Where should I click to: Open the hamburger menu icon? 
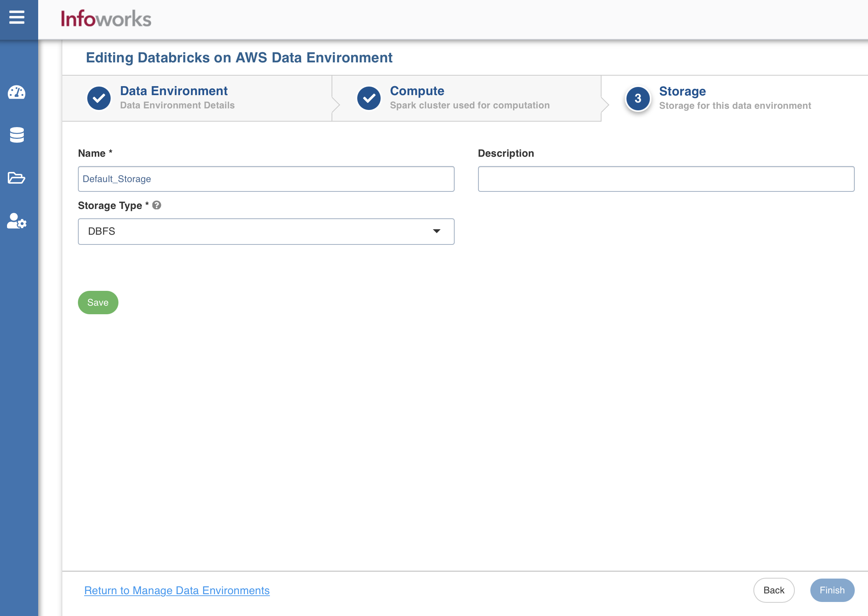click(17, 18)
